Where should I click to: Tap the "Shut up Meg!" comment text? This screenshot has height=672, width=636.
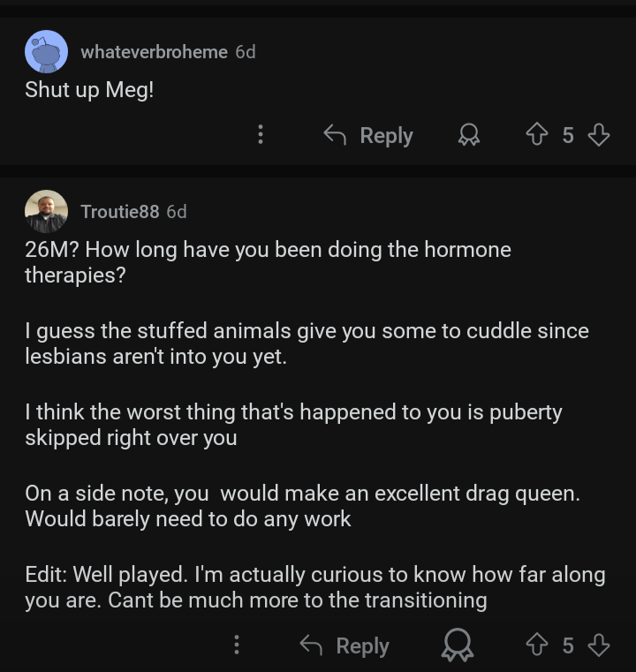point(89,89)
